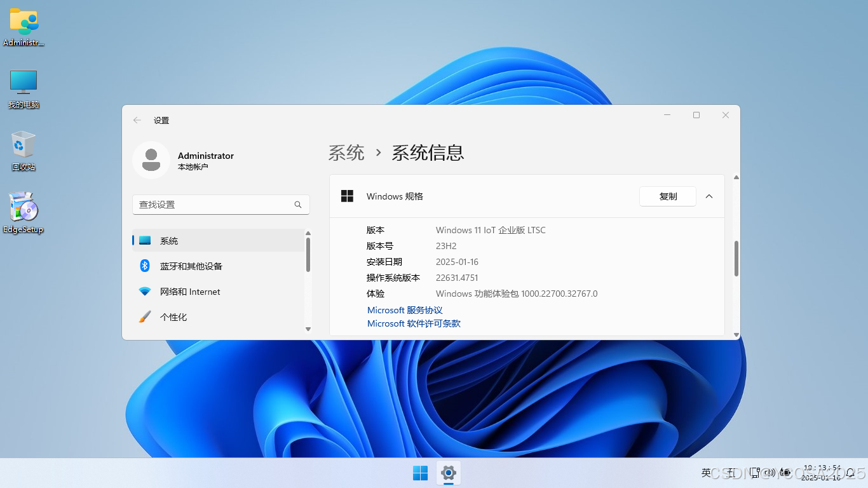Viewport: 868px width, 488px height.
Task: Click the 22631.4751 OS build value
Action: pos(457,278)
